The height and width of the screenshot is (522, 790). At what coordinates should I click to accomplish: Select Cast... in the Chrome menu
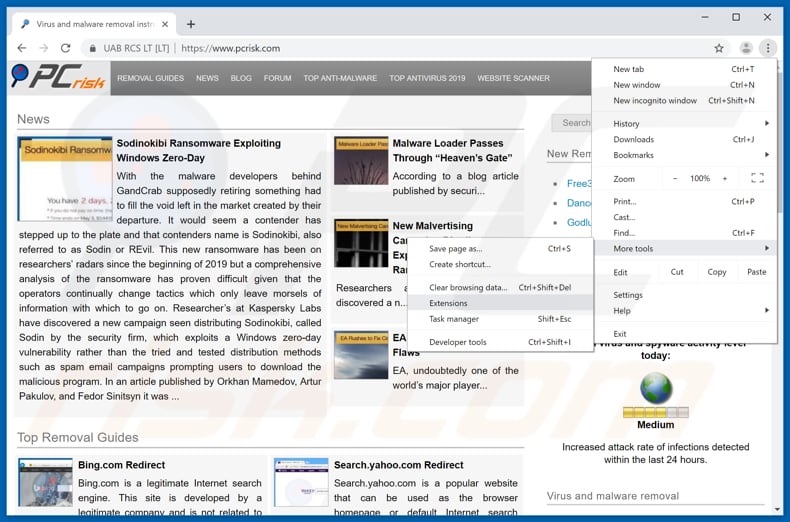(684, 217)
